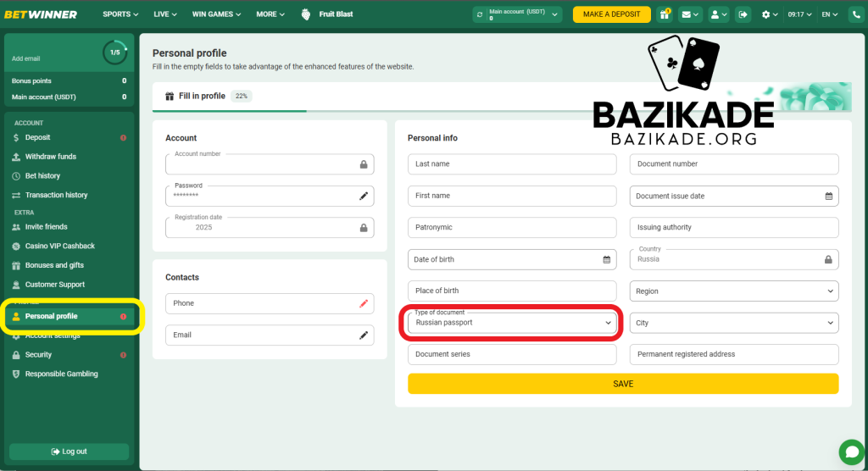
Task: Click the yellow SAVE button
Action: [623, 384]
